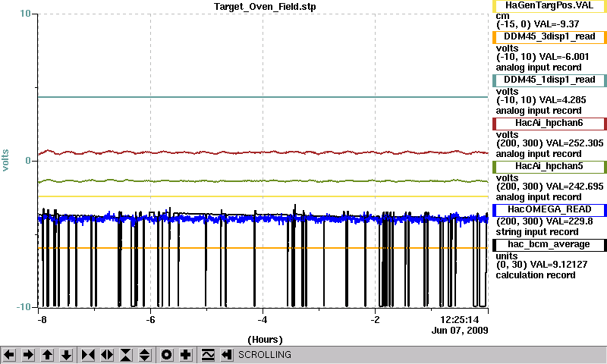Image resolution: width=607 pixels, height=364 pixels.
Task: Pan the graph right with the right arrow
Action: coord(28,355)
